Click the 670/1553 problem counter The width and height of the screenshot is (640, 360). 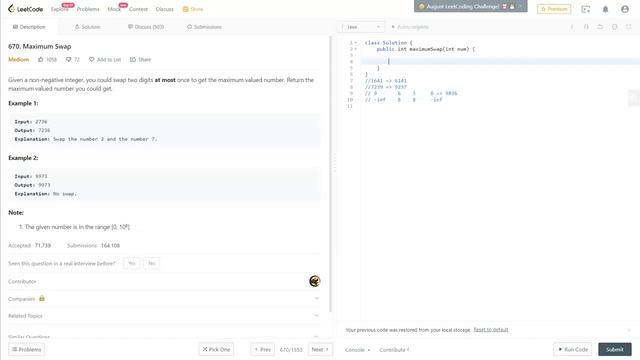click(291, 350)
